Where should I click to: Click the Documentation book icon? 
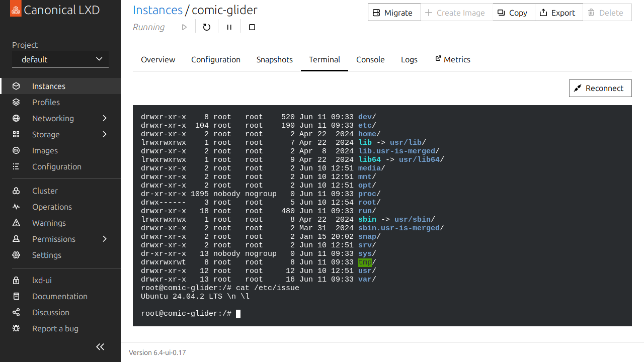(16, 296)
